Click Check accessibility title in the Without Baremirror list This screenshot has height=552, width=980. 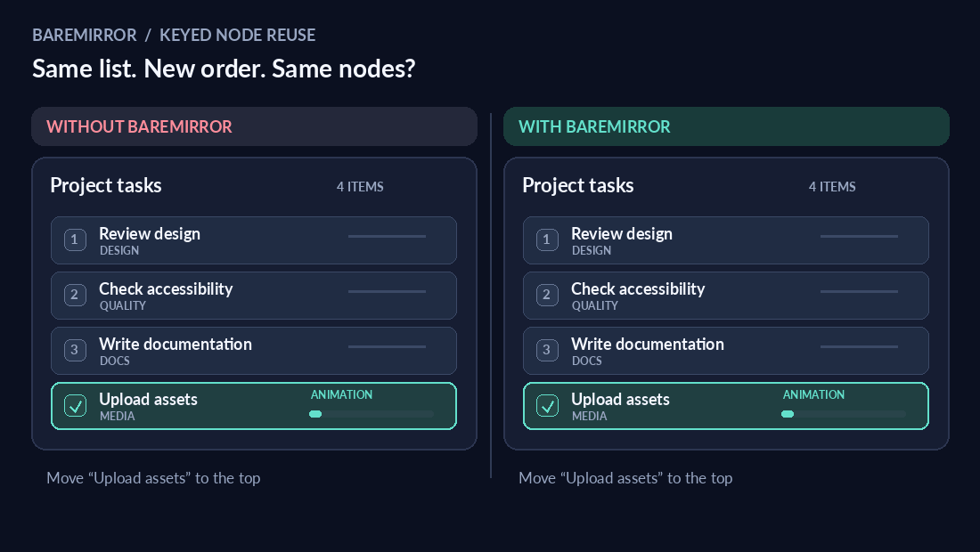pyautogui.click(x=166, y=289)
